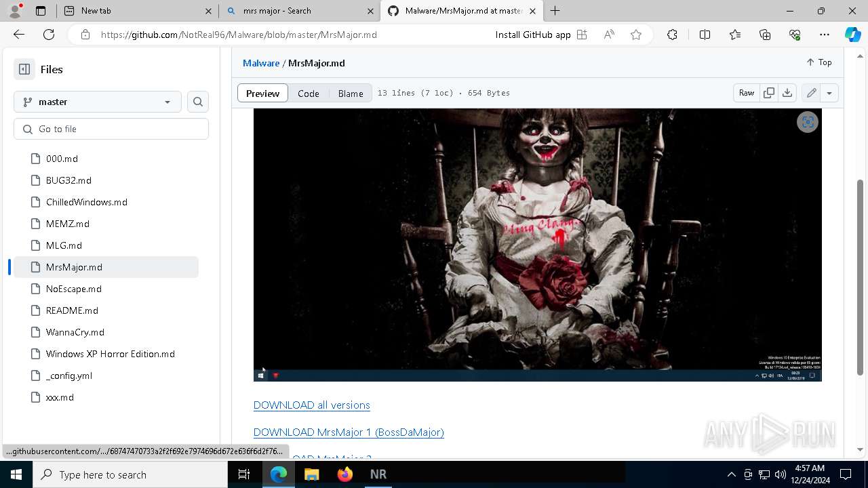Expand the edit options dropdown arrow

click(829, 93)
